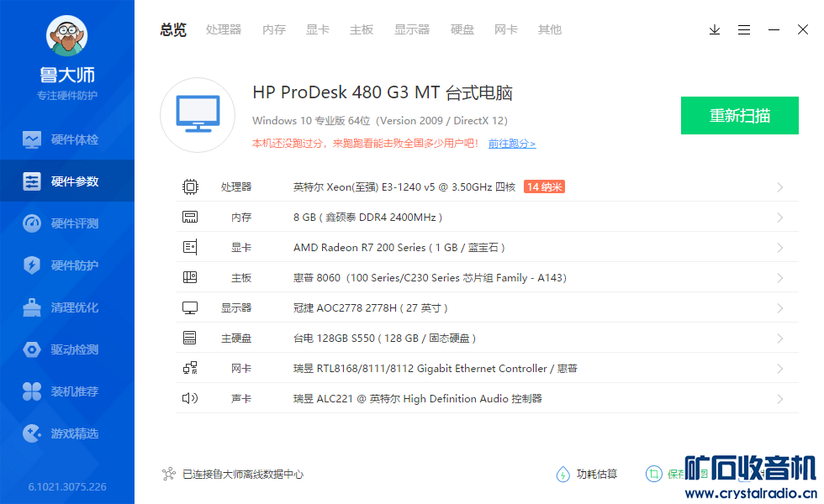This screenshot has width=824, height=504.
Task: Click ALC221 High Definition Audio text
Action: point(417,398)
